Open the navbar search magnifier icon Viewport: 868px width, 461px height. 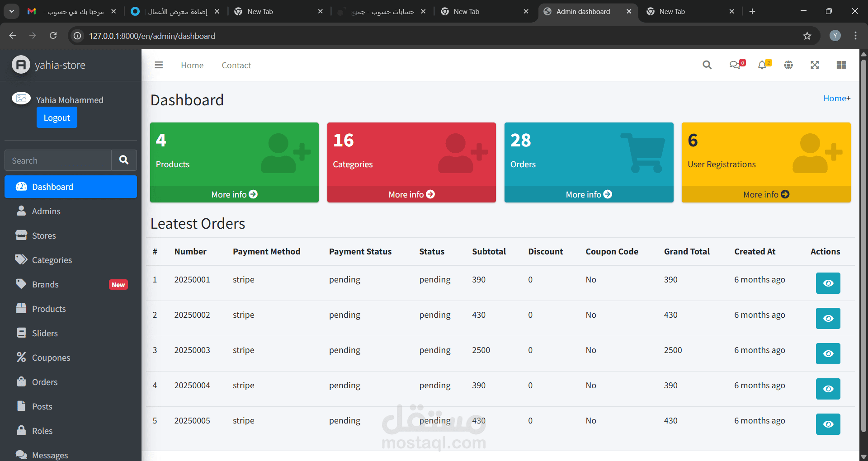pyautogui.click(x=707, y=65)
